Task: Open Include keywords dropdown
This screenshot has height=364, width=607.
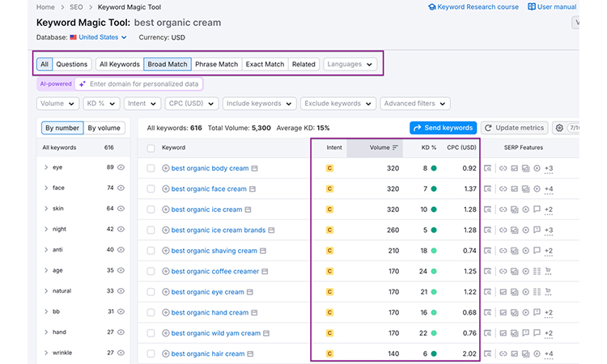Action: click(259, 104)
